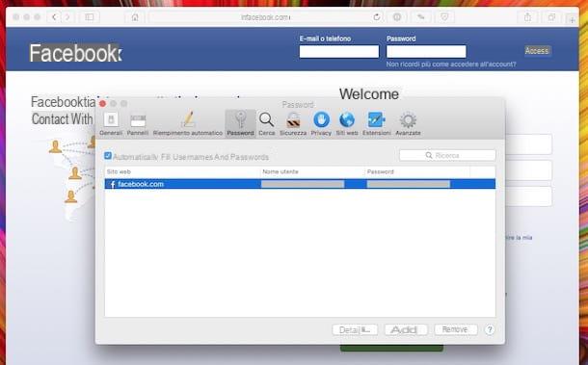Open the Privacy hand icon pane
Image resolution: width=588 pixels, height=365 pixels.
pyautogui.click(x=321, y=123)
